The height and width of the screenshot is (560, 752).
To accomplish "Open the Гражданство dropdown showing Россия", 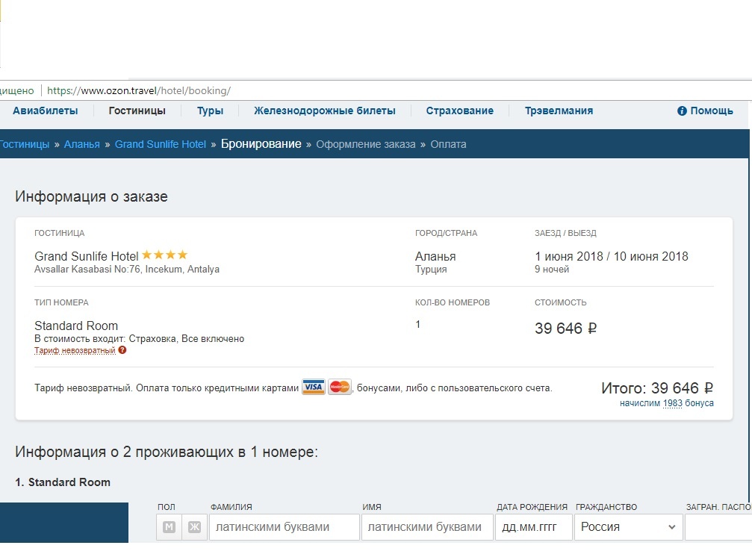I will [628, 527].
